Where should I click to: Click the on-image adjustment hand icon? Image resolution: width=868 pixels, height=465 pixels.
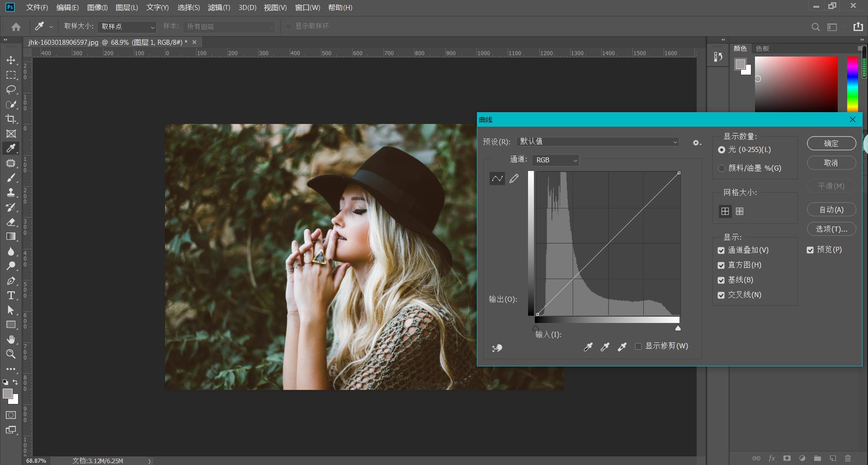coord(497,348)
